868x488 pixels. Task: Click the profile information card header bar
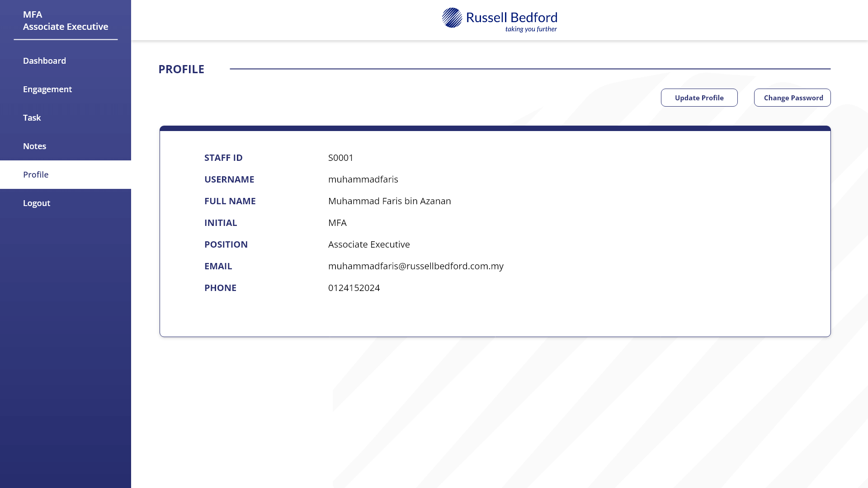coord(495,129)
